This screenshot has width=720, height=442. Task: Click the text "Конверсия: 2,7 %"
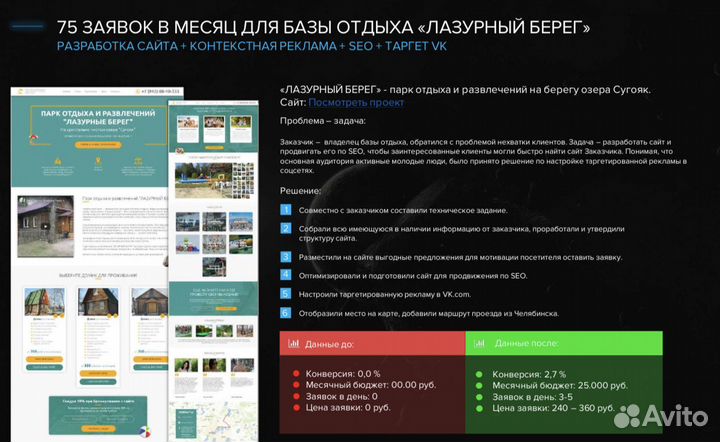pos(529,374)
